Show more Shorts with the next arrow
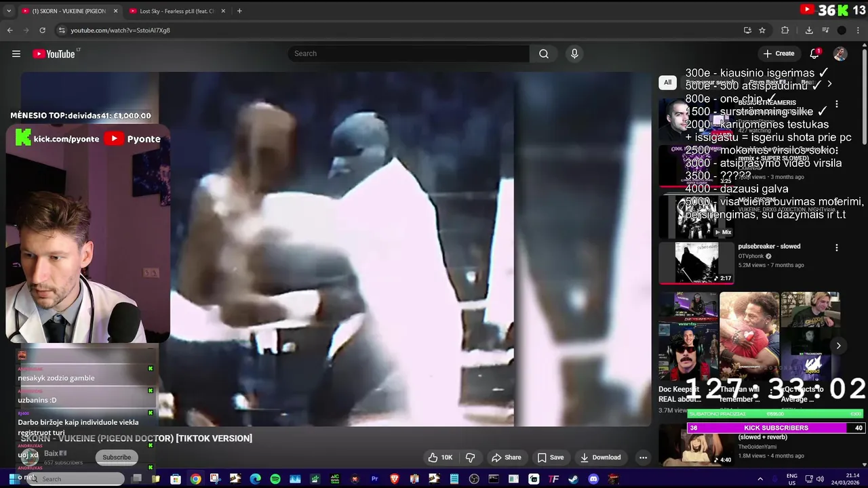 [838, 346]
